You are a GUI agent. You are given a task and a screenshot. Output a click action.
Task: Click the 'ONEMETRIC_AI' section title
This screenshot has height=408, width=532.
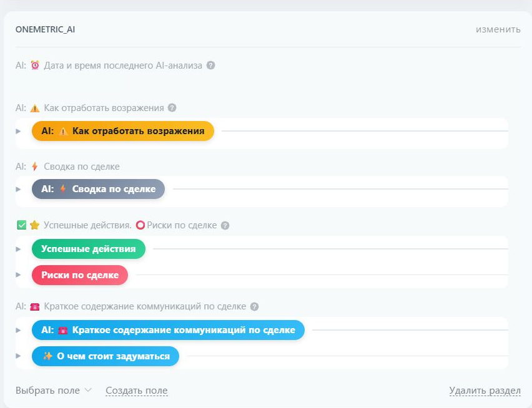click(45, 29)
